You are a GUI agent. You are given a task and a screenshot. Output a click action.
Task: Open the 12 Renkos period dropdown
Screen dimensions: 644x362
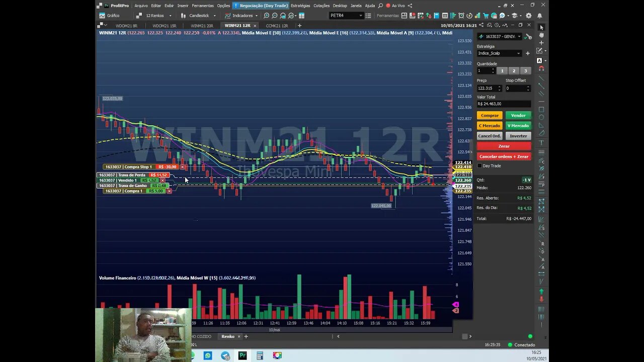tap(154, 16)
